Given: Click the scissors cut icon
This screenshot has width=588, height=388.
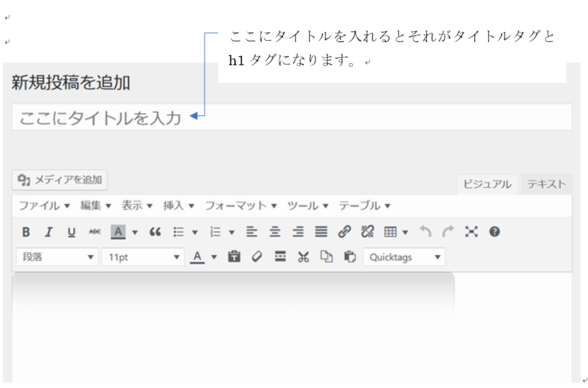Looking at the screenshot, I should [303, 258].
